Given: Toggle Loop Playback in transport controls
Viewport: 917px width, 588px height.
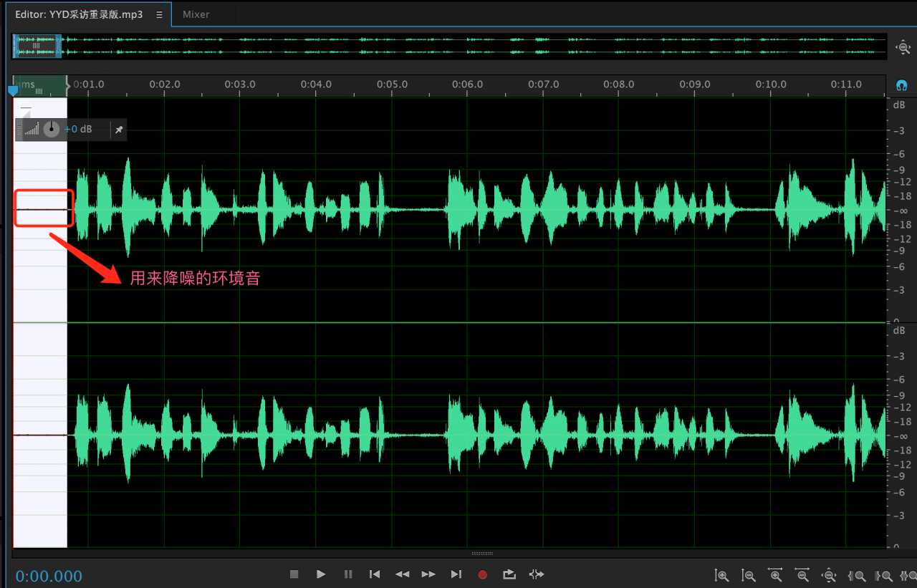Looking at the screenshot, I should (x=509, y=574).
